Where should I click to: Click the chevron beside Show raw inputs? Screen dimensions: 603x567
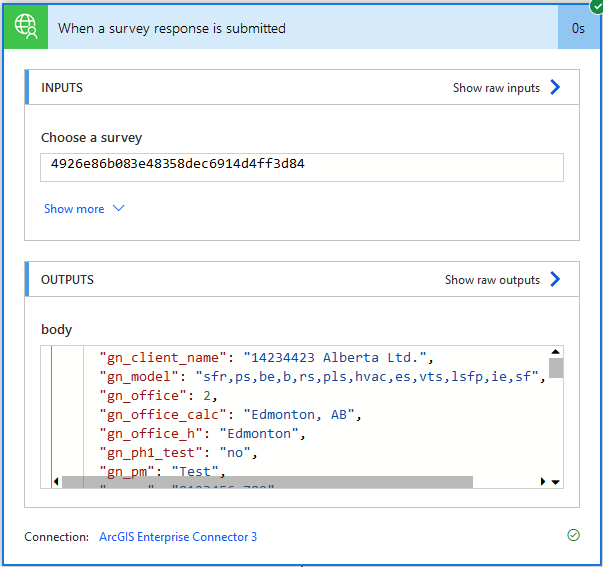(x=556, y=88)
